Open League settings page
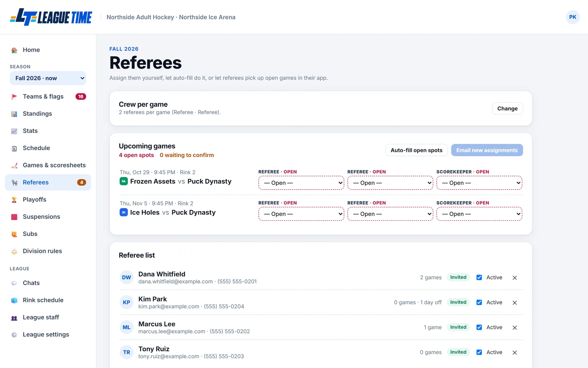Image resolution: width=588 pixels, height=368 pixels. point(48,335)
